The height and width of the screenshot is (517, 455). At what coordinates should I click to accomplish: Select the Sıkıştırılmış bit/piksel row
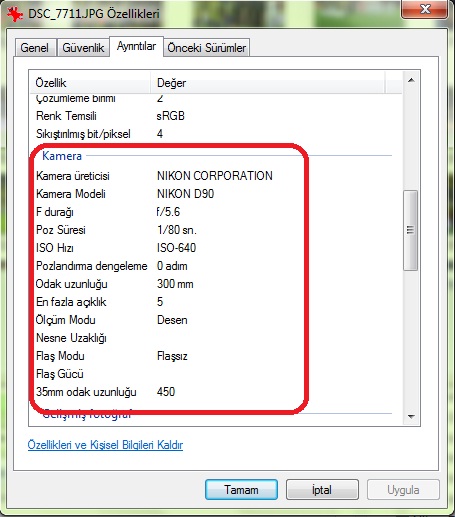[x=216, y=134]
